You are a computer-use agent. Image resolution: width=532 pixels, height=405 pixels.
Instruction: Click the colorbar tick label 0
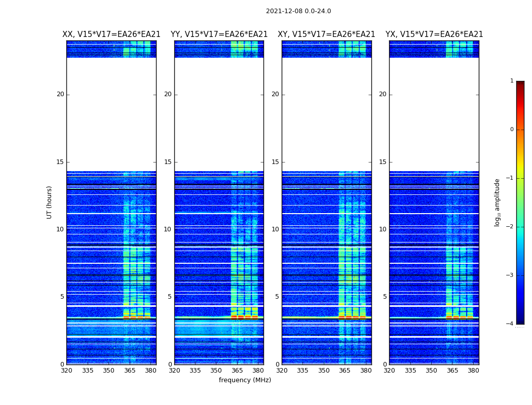[511, 130]
